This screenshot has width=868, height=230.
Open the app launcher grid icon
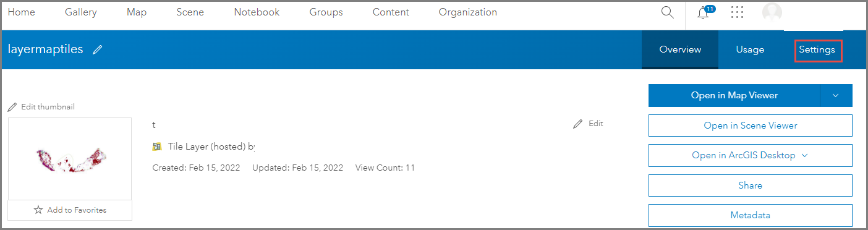[x=737, y=12]
